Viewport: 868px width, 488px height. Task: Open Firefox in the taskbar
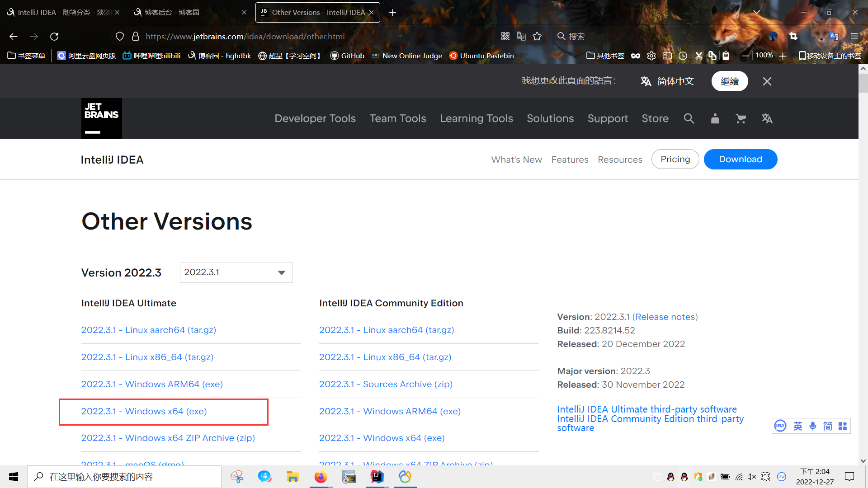[x=321, y=477]
